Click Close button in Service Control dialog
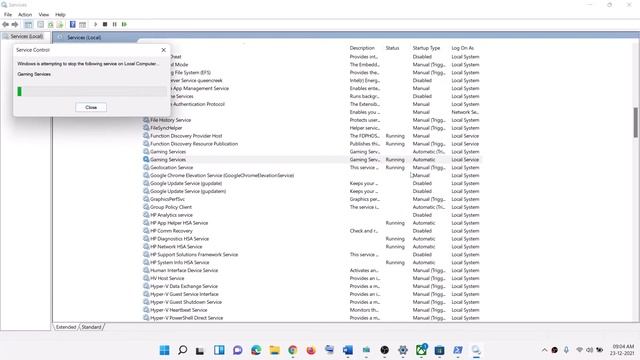 click(x=91, y=107)
